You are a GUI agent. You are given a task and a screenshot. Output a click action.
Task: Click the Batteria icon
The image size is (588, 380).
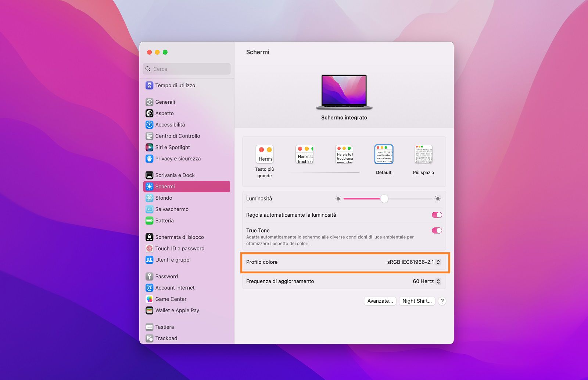point(149,221)
